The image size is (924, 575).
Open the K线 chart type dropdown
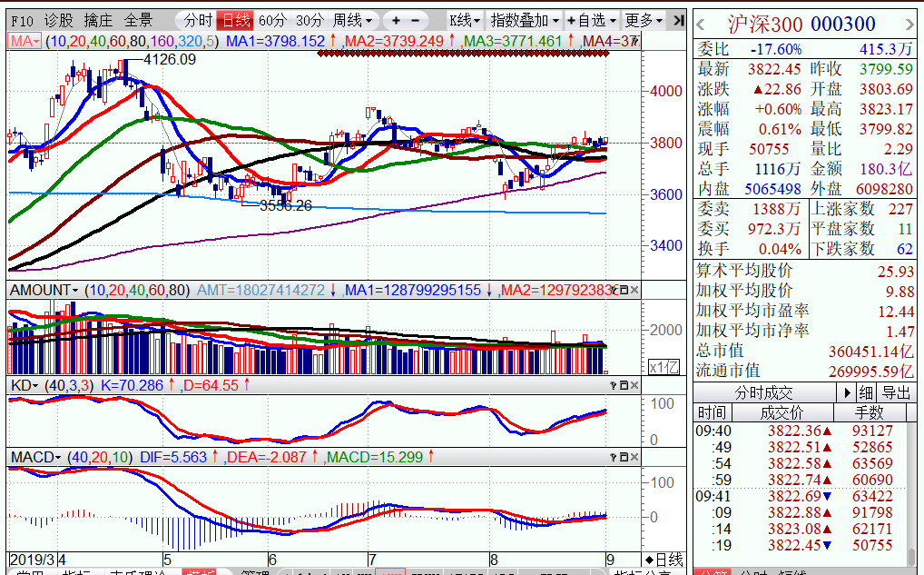[x=465, y=21]
